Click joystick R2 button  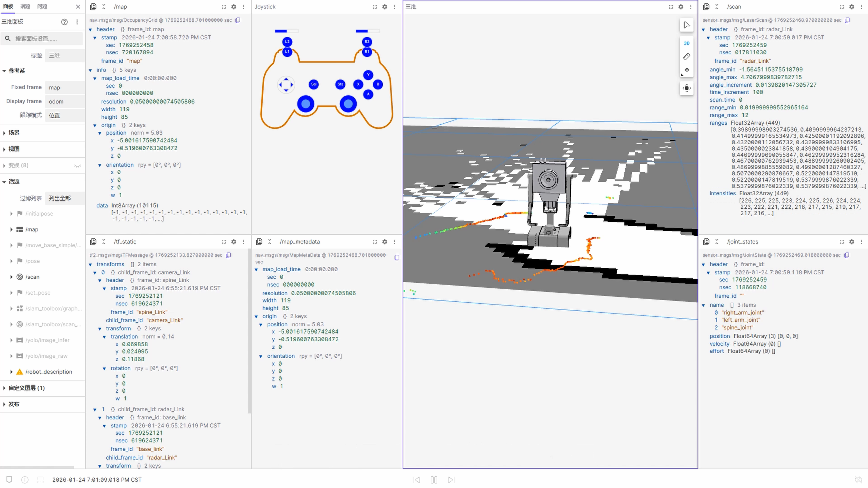pyautogui.click(x=367, y=42)
